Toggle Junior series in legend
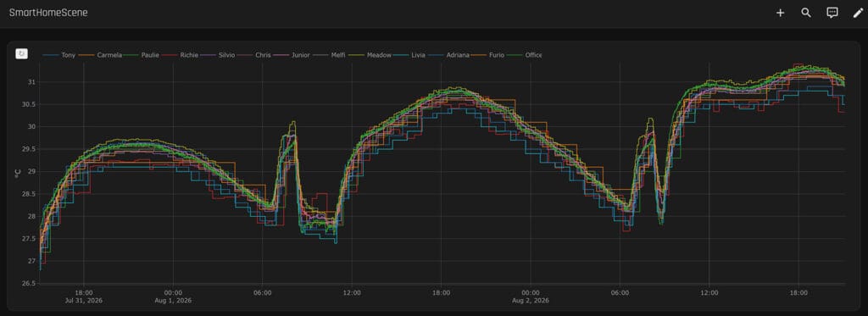Viewport: 868px width, 316px height. [x=292, y=55]
